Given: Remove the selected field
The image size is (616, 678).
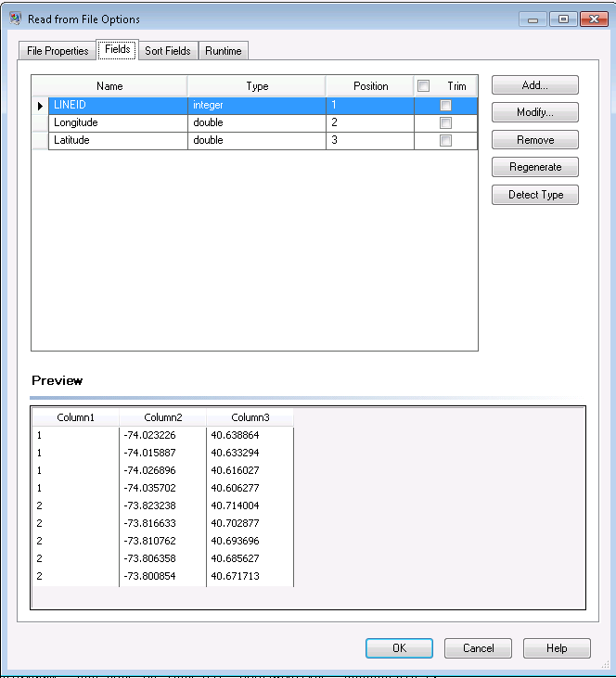Looking at the screenshot, I should pos(534,140).
